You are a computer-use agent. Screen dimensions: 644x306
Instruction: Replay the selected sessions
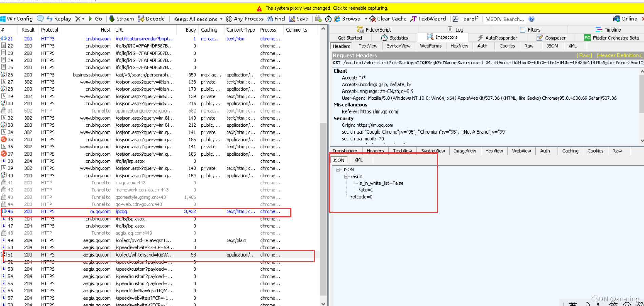coord(59,19)
